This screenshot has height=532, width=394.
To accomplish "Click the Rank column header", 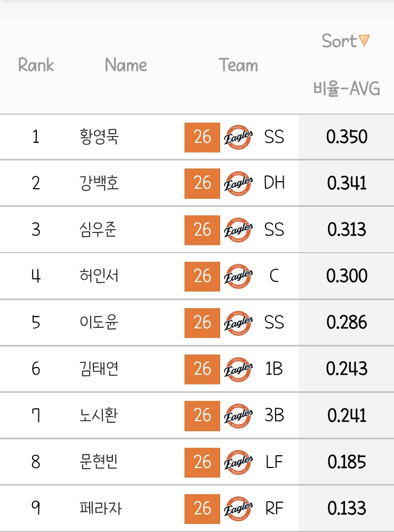I will tap(36, 65).
